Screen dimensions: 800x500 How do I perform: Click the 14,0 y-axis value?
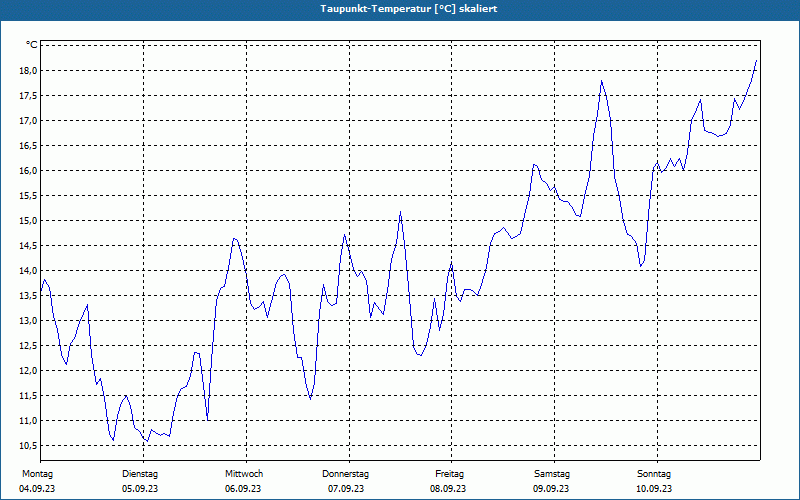(x=28, y=270)
